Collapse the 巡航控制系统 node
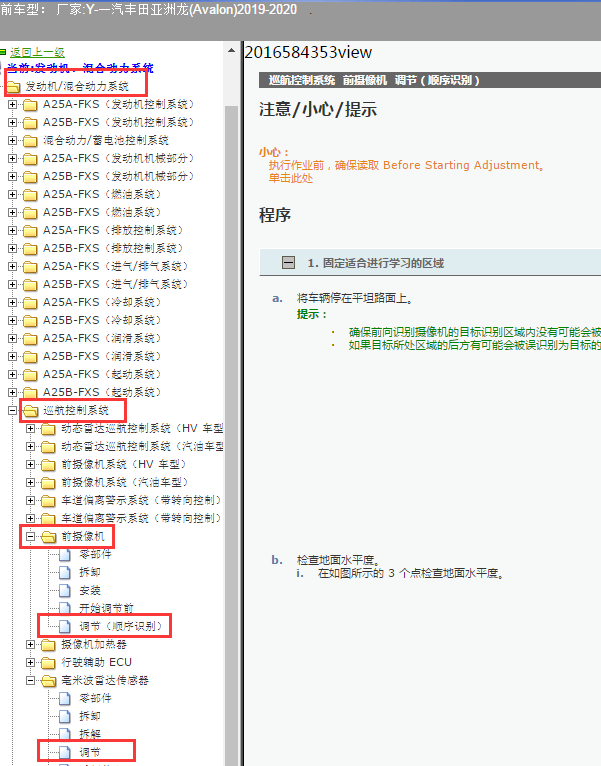Screen dimensions: 601x766 tap(13, 410)
